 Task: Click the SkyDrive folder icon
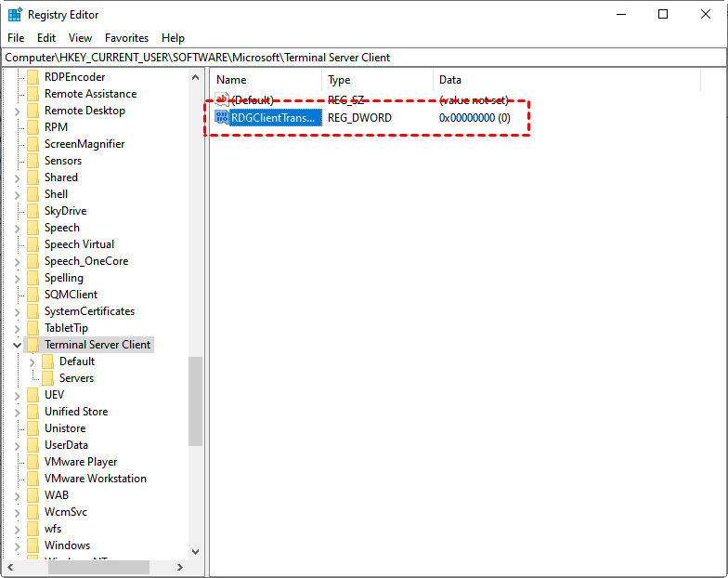33,211
